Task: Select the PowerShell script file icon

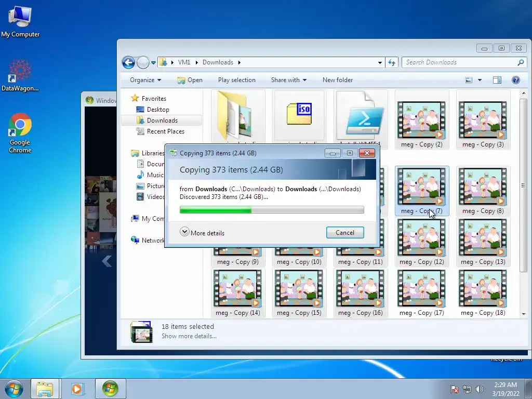Action: coord(361,115)
